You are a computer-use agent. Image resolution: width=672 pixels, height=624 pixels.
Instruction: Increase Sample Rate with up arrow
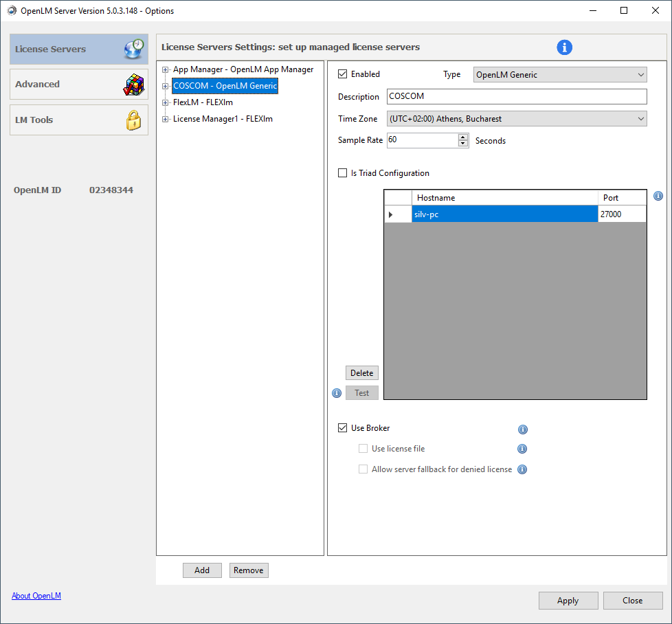(463, 137)
